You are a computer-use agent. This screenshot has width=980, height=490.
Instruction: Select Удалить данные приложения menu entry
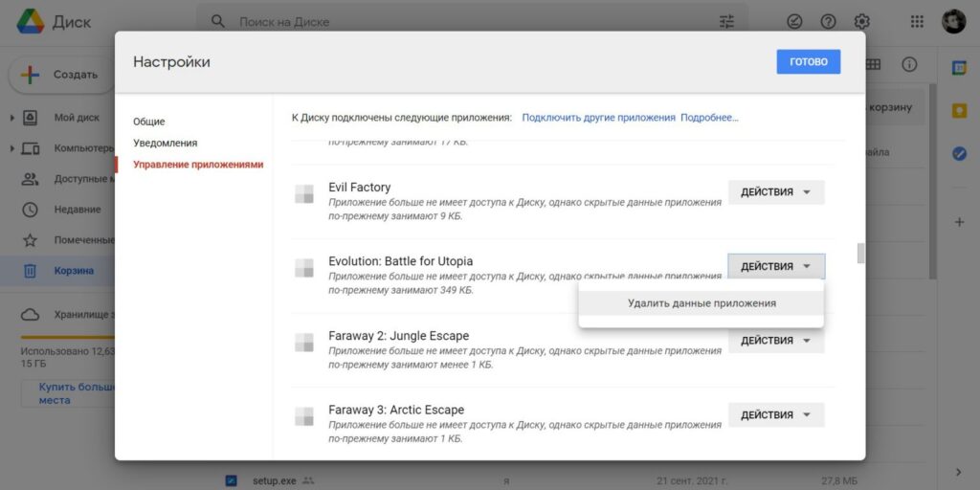[702, 303]
